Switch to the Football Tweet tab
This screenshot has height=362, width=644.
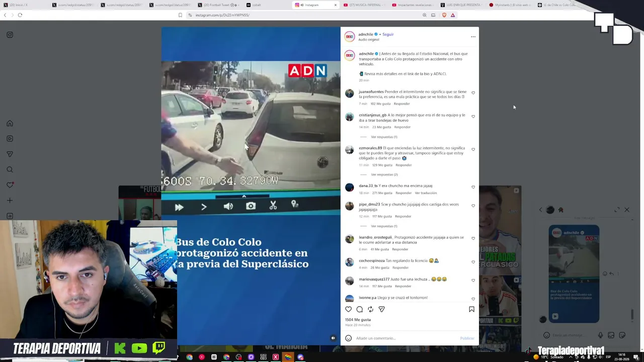pos(219,5)
